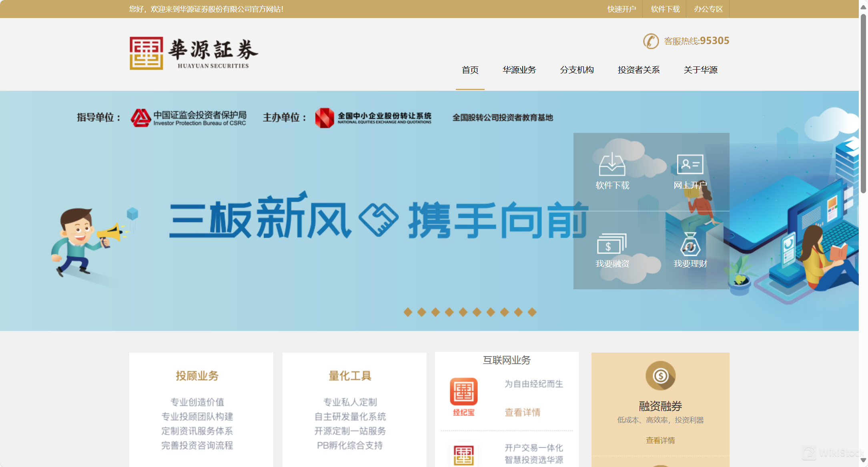This screenshot has height=467, width=868.
Task: Click the 客服热线:95305 text
Action: (x=697, y=41)
